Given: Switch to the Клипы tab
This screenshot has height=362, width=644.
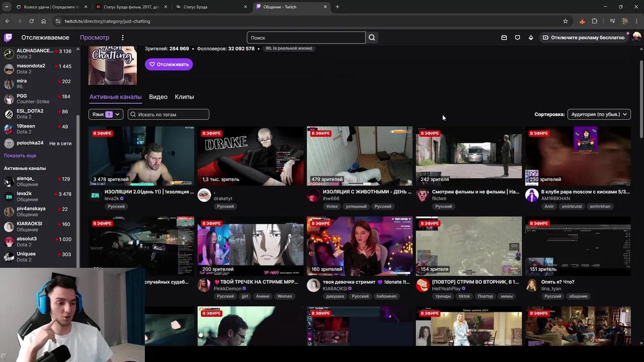Looking at the screenshot, I should [x=184, y=97].
